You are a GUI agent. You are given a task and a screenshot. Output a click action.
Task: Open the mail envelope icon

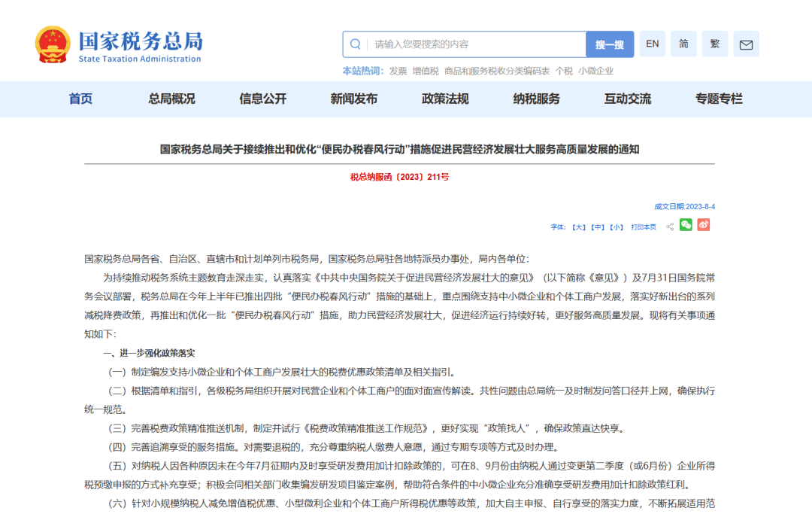coord(746,44)
